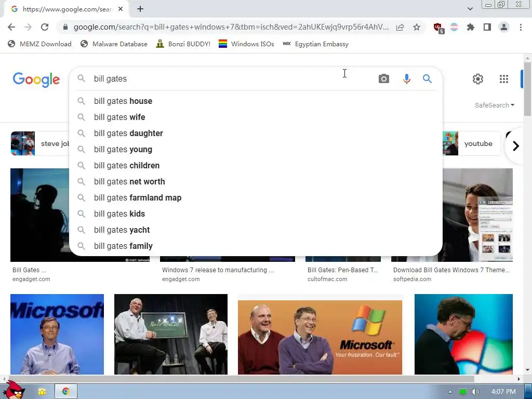Image resolution: width=532 pixels, height=399 pixels.
Task: Click the green tray status icon
Action: pyautogui.click(x=463, y=392)
